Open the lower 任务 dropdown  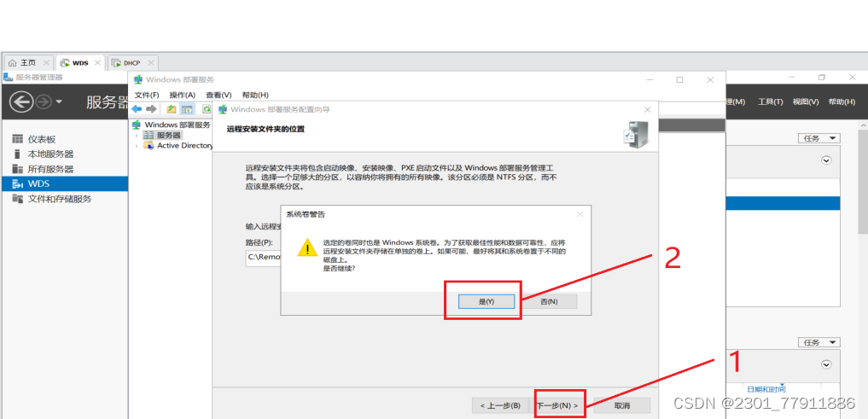pos(819,342)
